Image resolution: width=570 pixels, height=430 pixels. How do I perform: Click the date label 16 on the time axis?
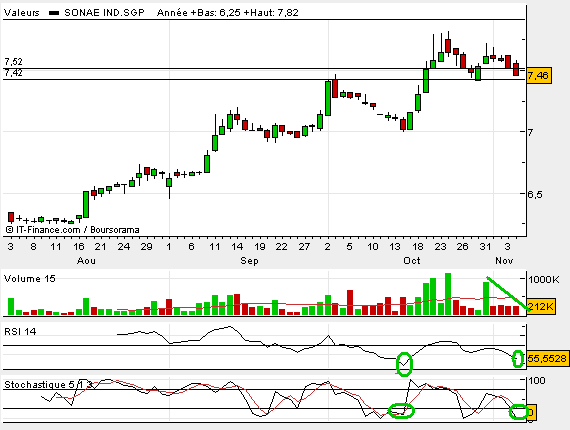pos(79,247)
